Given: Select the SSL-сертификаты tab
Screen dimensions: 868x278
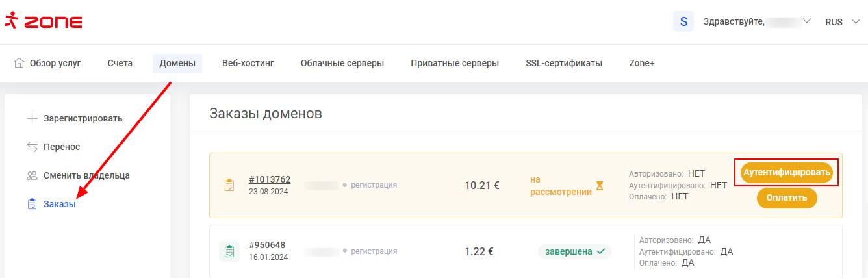Looking at the screenshot, I should click(564, 63).
